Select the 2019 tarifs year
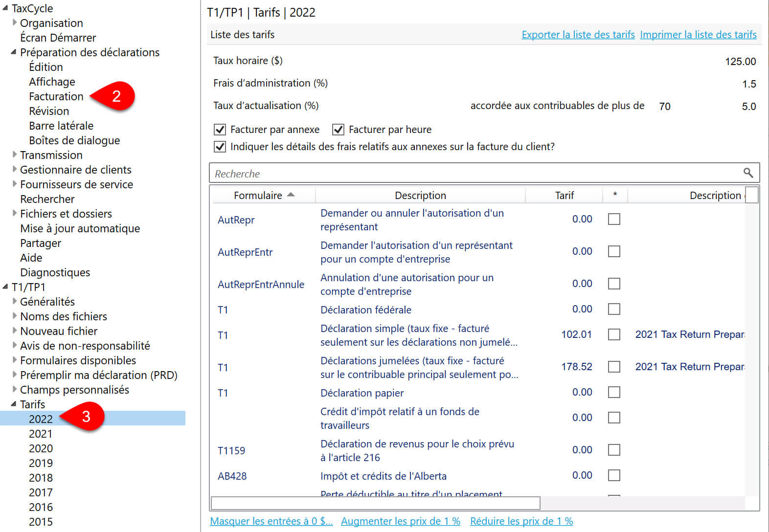The width and height of the screenshot is (769, 532). tap(41, 463)
